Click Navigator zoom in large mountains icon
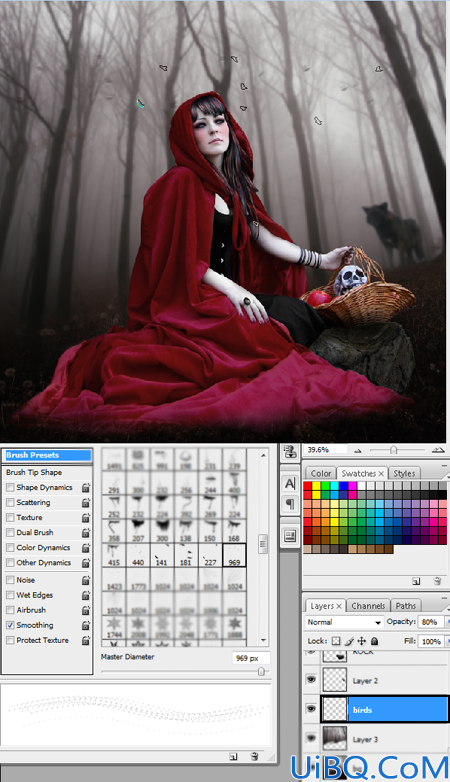Screen dimensions: 450x782 click(438, 450)
